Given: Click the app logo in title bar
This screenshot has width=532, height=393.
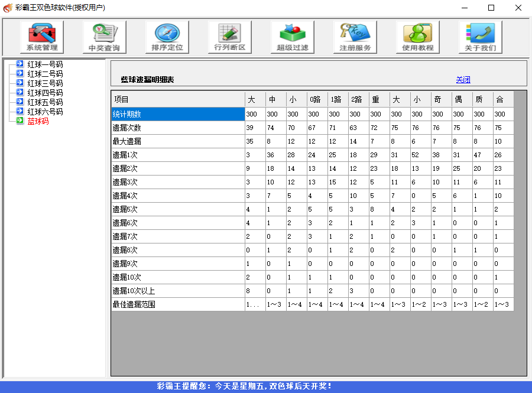Looking at the screenshot, I should [8, 8].
